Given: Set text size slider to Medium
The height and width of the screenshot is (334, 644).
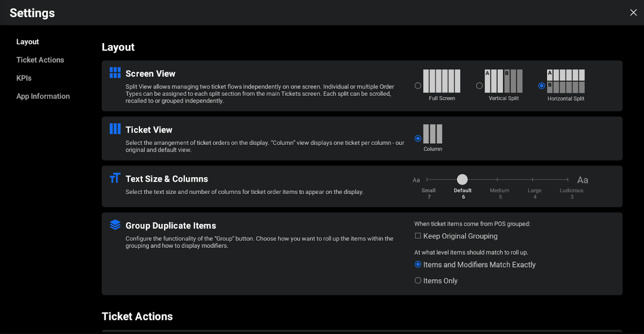Looking at the screenshot, I should [x=497, y=179].
